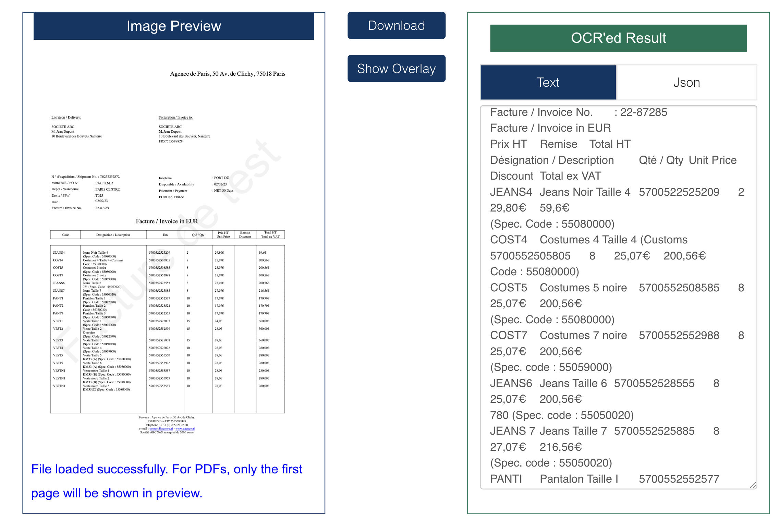Screen dimensions: 780x532
Task: Switch to the Json tab
Action: [686, 82]
